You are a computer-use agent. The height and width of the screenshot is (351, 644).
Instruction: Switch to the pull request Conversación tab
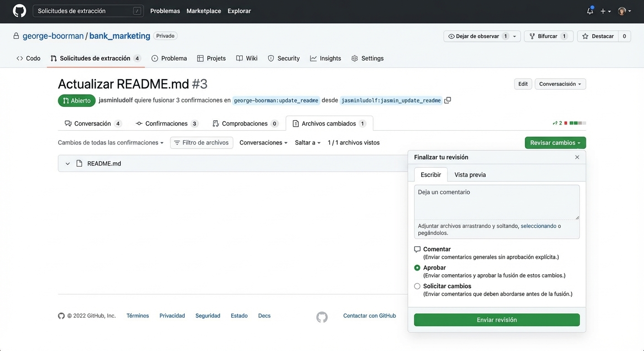click(93, 123)
